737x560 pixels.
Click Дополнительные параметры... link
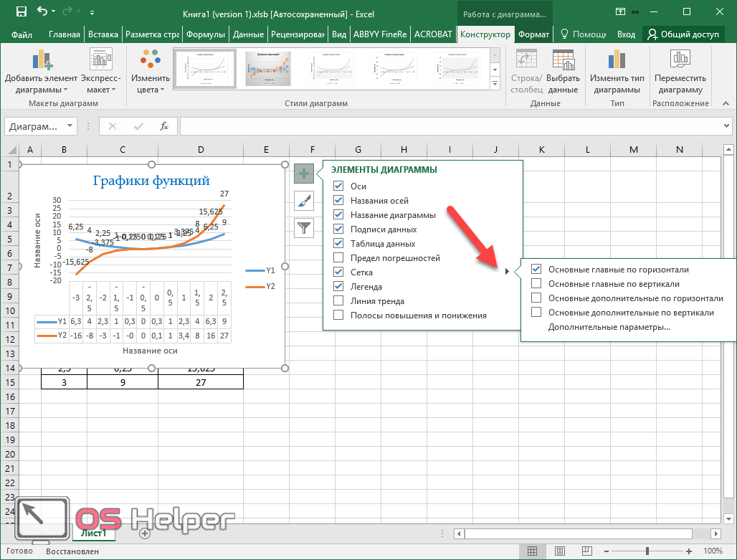[x=609, y=327]
